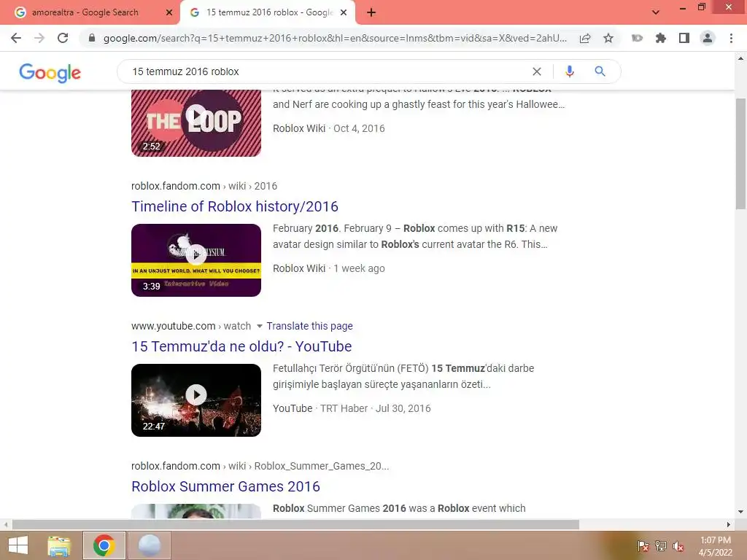Image resolution: width=747 pixels, height=560 pixels.
Task: Click the scroll up arrow of vertical scrollbar
Action: pyautogui.click(x=740, y=58)
